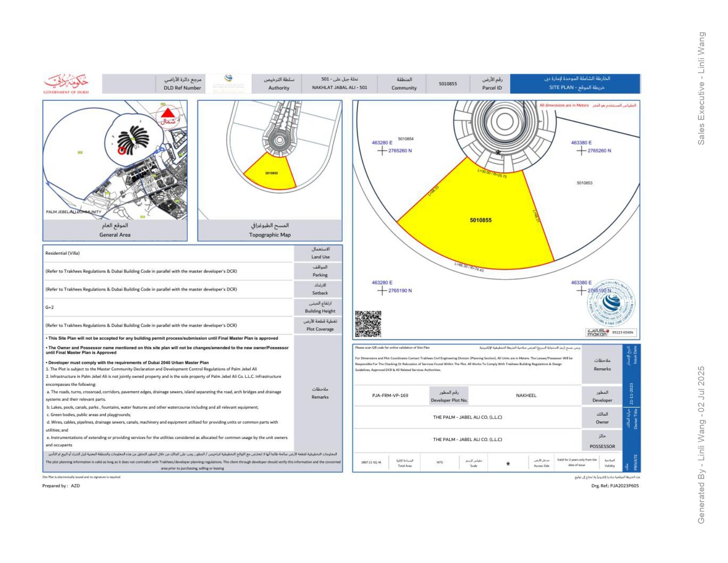Select the '2807.11 SQ. M.' total area value
This screenshot has height=563, width=728.
click(x=372, y=463)
